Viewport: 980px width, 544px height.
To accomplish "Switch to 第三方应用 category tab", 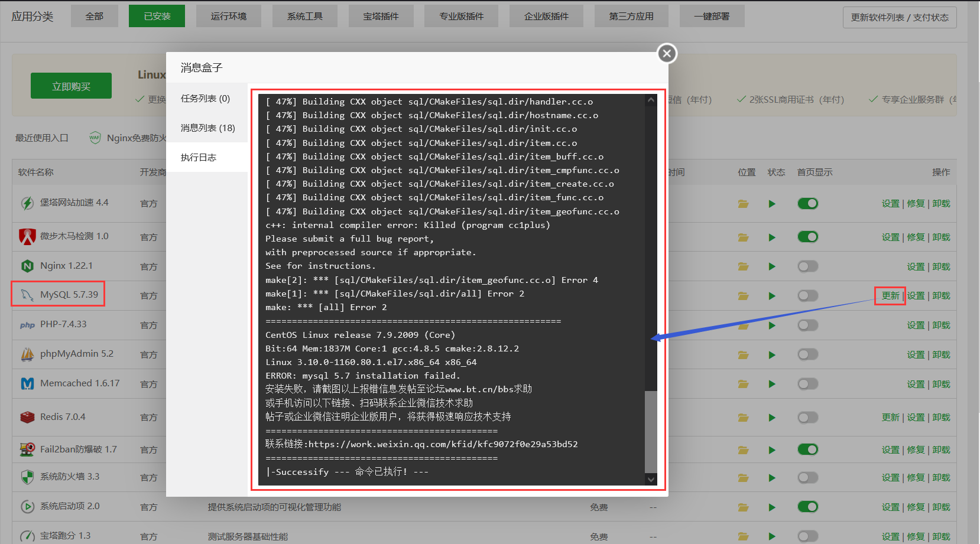I will tap(631, 17).
